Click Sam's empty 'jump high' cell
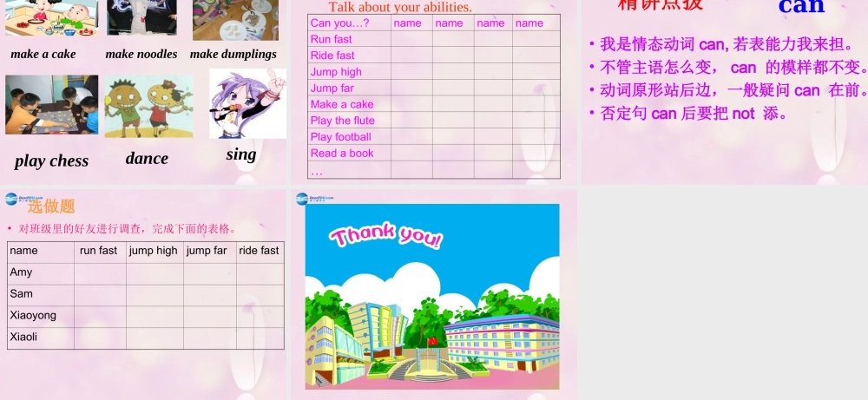 [155, 295]
